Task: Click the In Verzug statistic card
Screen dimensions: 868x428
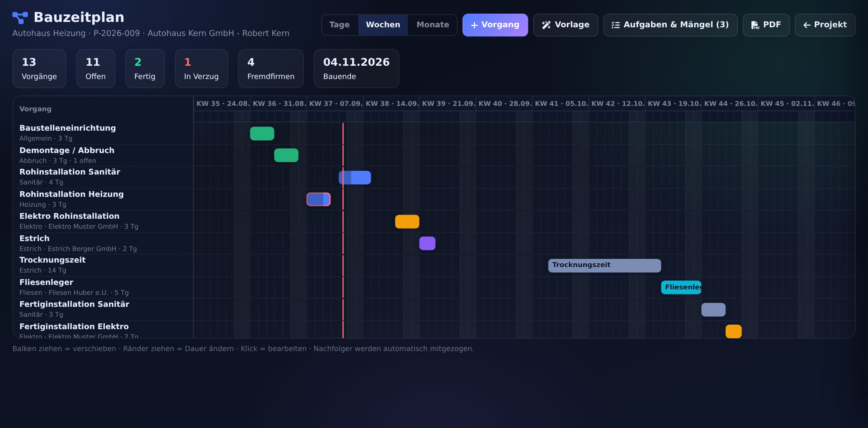Action: coord(201,69)
